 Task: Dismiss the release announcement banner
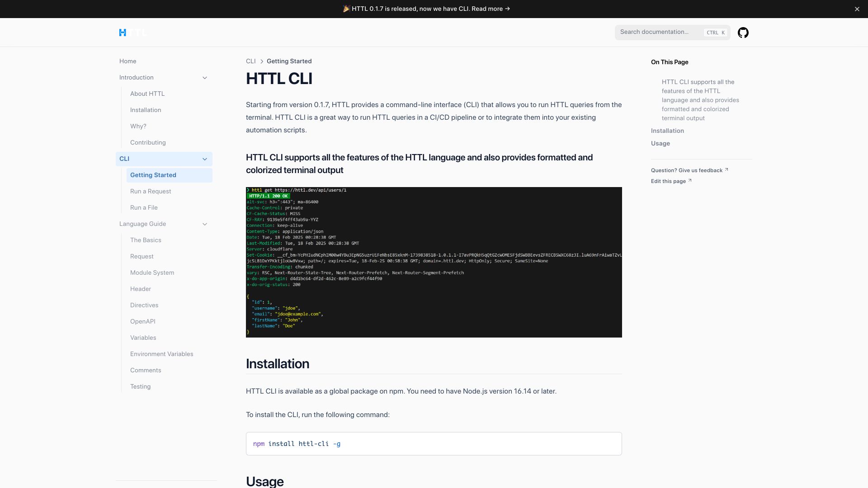(857, 9)
